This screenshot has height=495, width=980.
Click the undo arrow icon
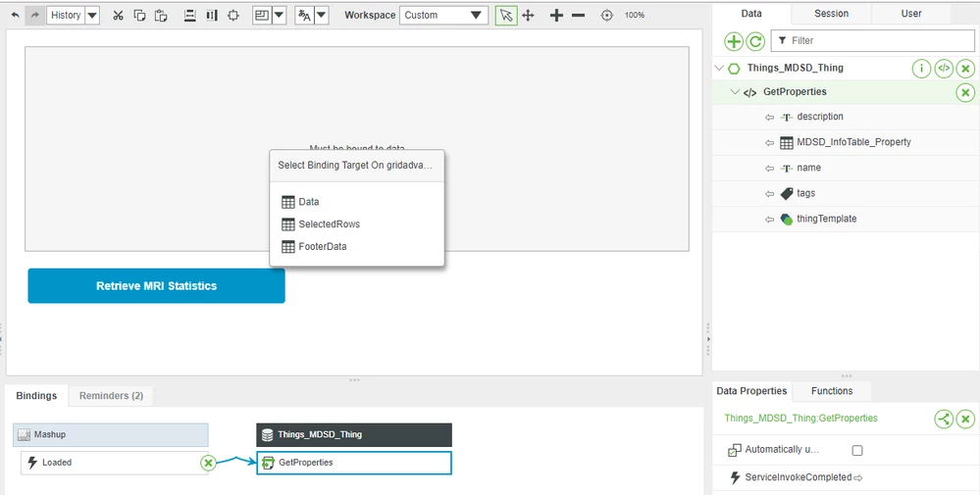pyautogui.click(x=15, y=15)
